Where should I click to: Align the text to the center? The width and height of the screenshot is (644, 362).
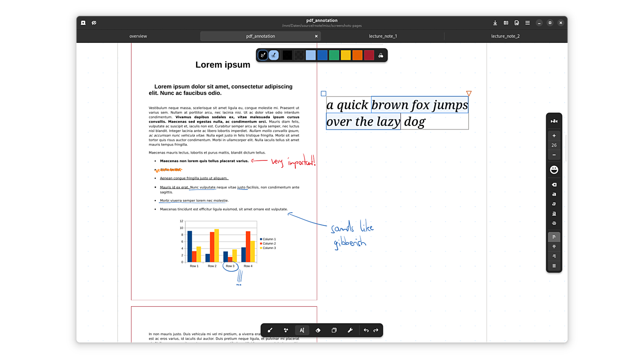[x=554, y=246]
